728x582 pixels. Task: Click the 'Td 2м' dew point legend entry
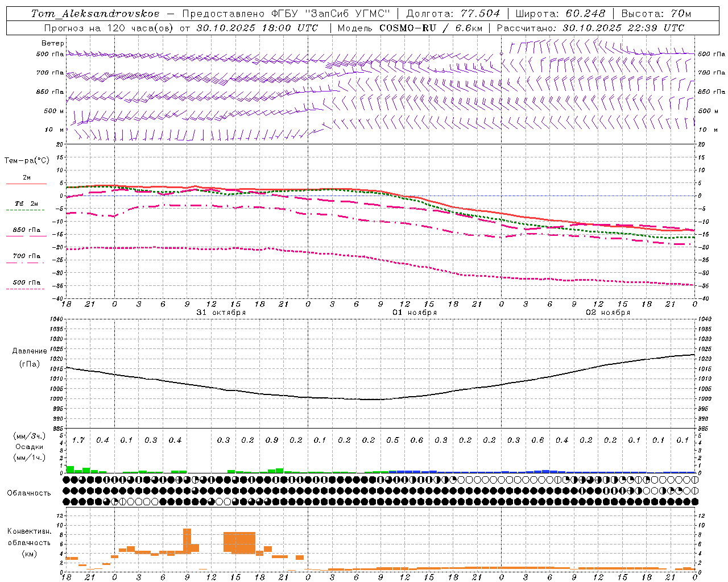(x=27, y=203)
